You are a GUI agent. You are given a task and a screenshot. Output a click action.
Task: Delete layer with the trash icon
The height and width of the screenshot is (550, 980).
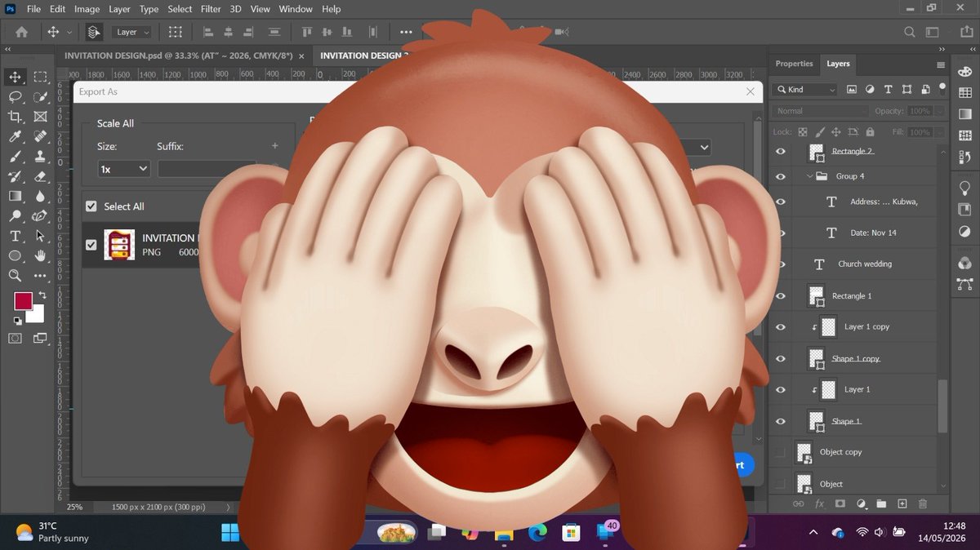(923, 504)
